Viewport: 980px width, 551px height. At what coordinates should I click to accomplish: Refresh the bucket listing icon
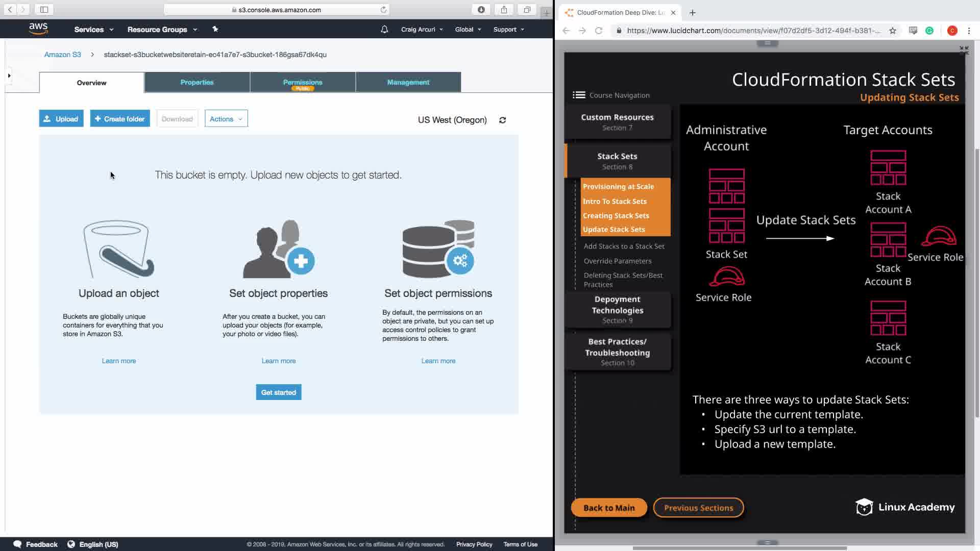click(x=502, y=120)
